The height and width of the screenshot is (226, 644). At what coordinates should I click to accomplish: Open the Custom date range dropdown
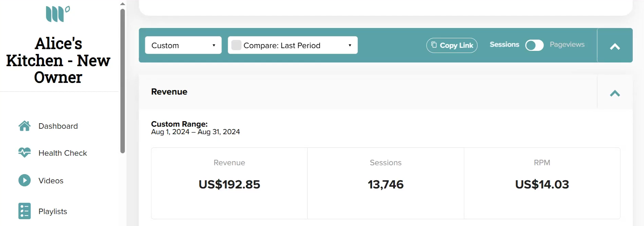click(x=183, y=45)
